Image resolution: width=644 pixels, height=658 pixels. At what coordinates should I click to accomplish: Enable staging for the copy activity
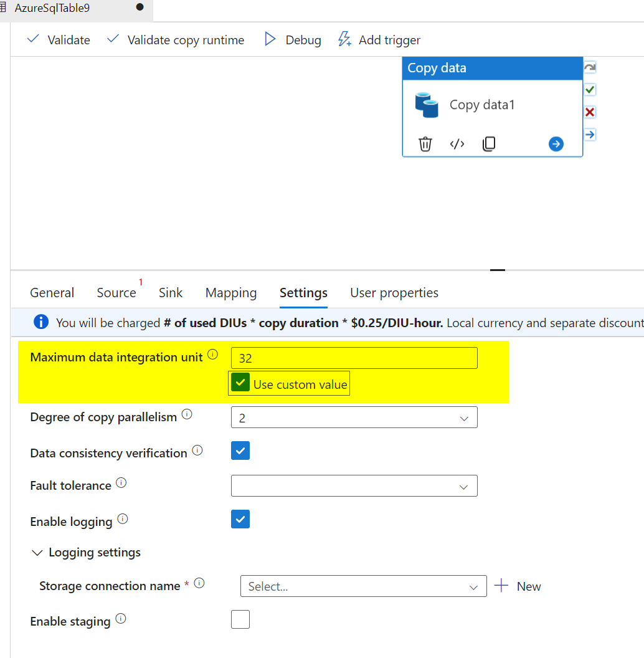click(x=240, y=619)
